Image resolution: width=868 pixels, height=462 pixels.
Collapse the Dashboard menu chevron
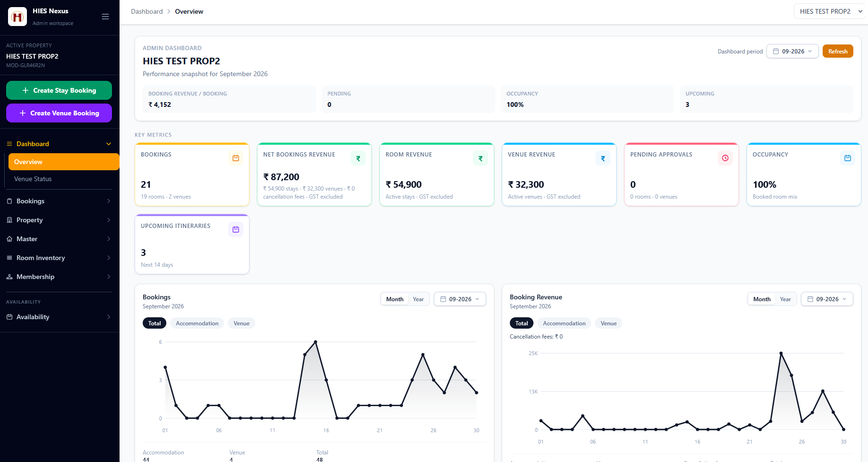pyautogui.click(x=109, y=144)
